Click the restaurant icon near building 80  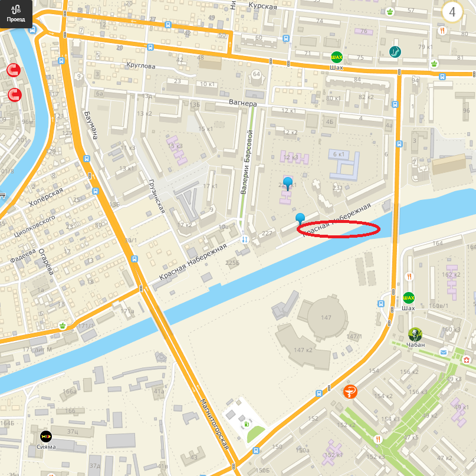pyautogui.click(x=442, y=30)
